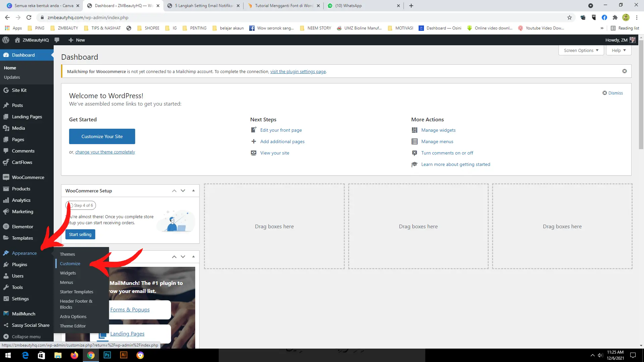Reload the page with the refresh icon

29,17
